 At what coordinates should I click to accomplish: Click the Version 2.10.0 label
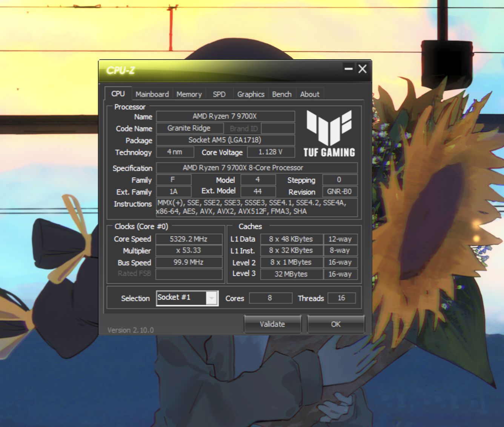[x=131, y=330]
